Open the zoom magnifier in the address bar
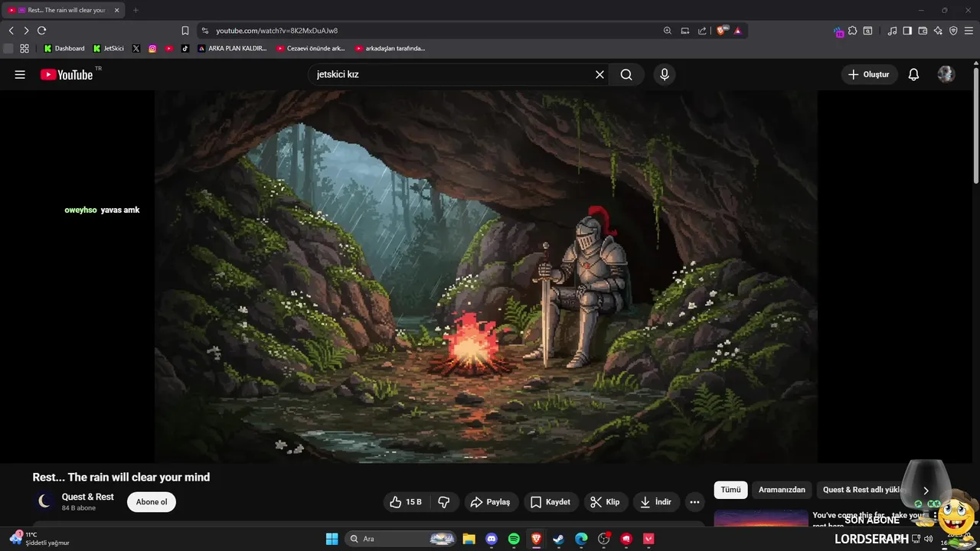Image resolution: width=980 pixels, height=551 pixels. click(668, 31)
